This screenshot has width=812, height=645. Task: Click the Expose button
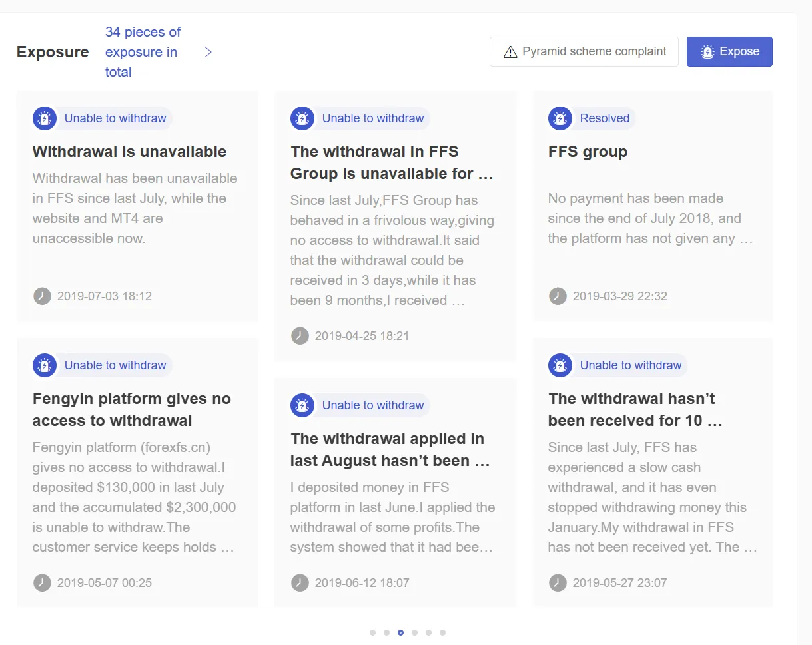tap(729, 51)
